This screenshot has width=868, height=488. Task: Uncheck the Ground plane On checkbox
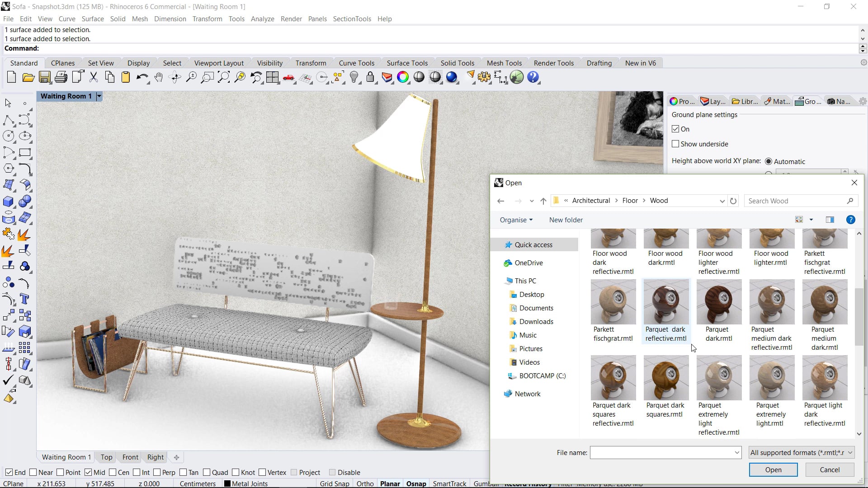[675, 129]
